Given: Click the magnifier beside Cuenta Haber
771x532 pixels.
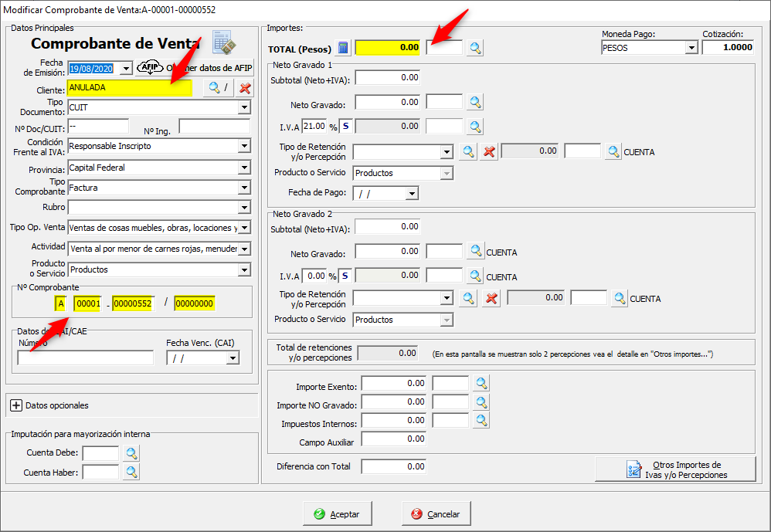Looking at the screenshot, I should pos(131,472).
